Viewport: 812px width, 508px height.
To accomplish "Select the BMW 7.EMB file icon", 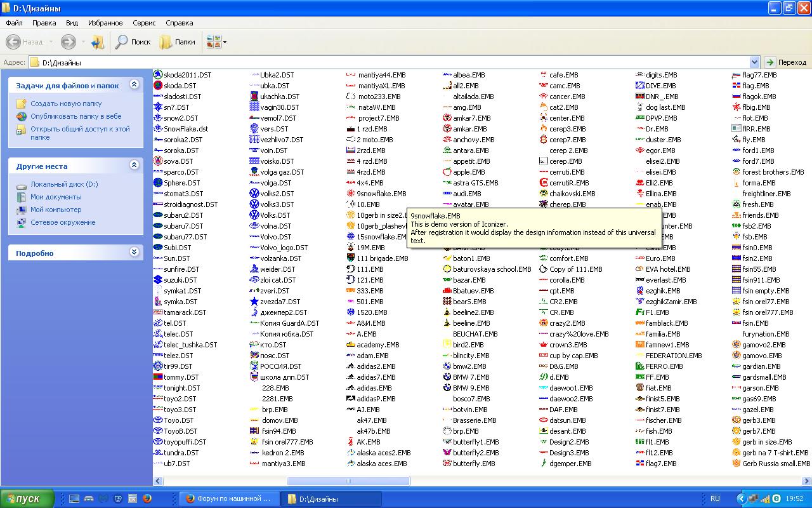I will point(447,377).
